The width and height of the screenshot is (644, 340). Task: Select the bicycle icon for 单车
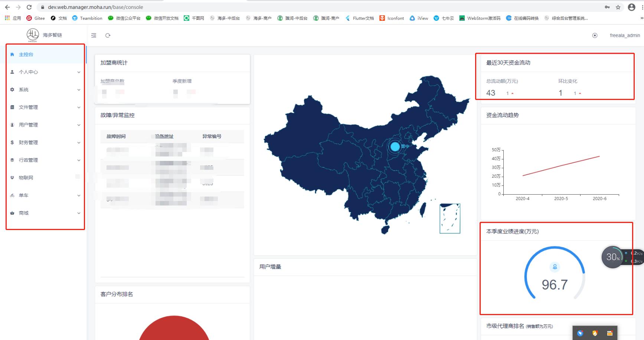[12, 195]
